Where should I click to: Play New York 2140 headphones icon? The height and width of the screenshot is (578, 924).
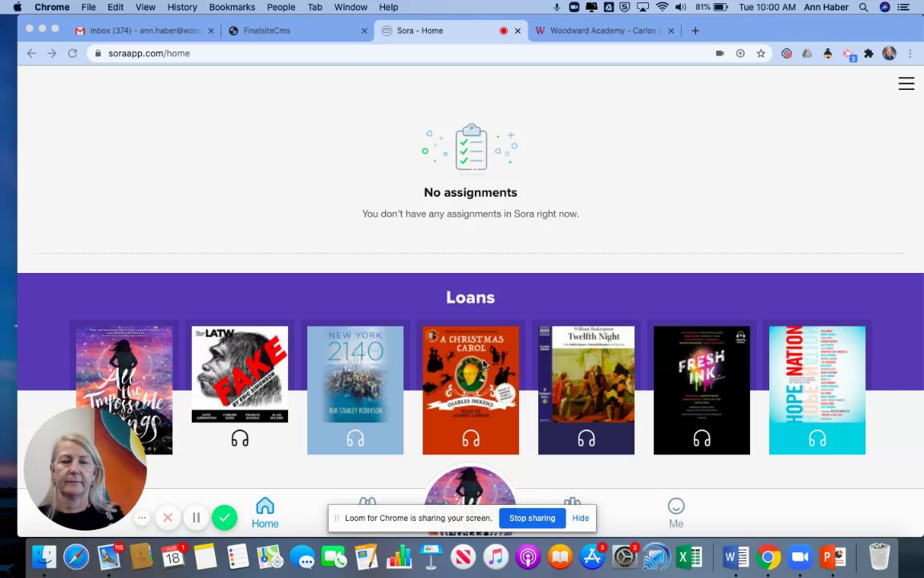coord(355,438)
